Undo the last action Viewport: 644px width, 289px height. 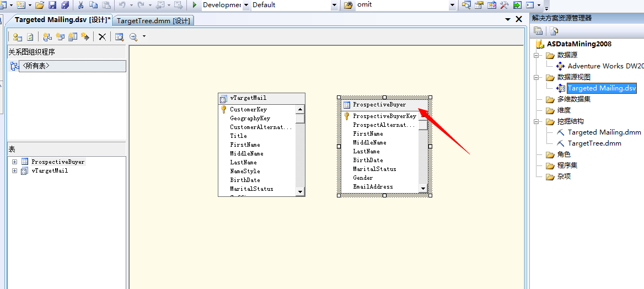(122, 5)
